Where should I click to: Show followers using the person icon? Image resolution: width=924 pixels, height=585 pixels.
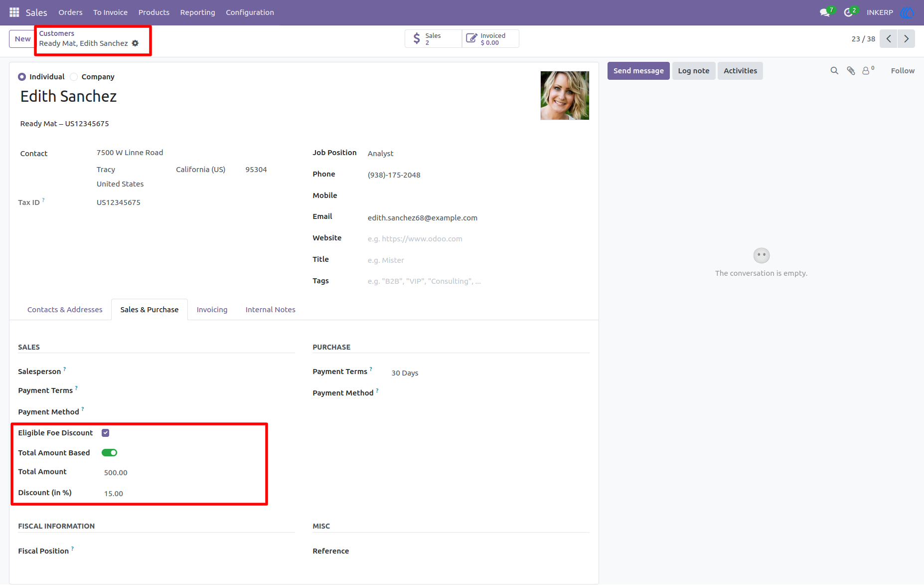(868, 71)
